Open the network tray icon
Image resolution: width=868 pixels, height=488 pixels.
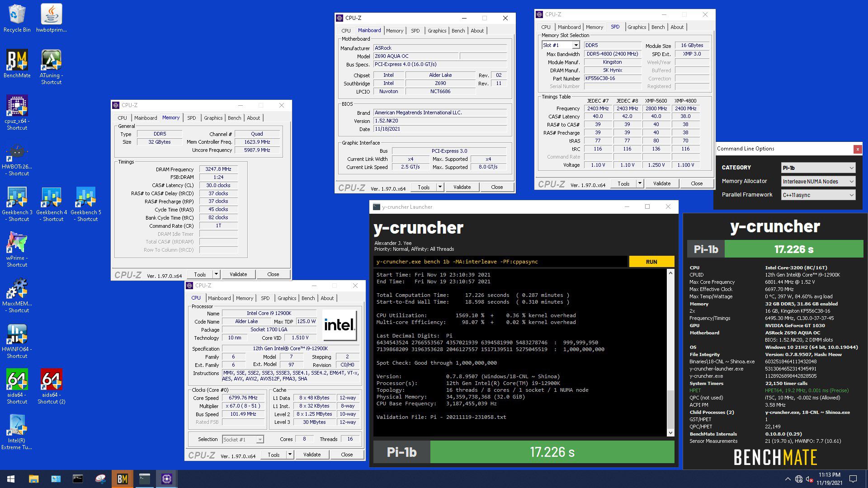tap(799, 479)
